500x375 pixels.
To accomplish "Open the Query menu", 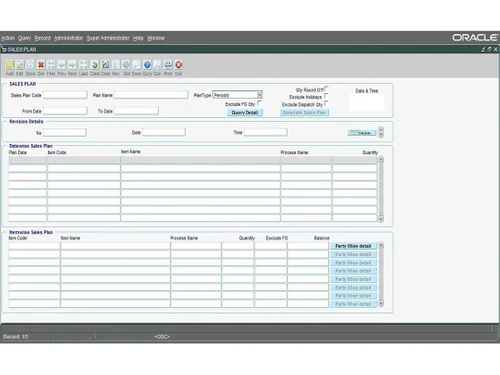I will (x=24, y=38).
